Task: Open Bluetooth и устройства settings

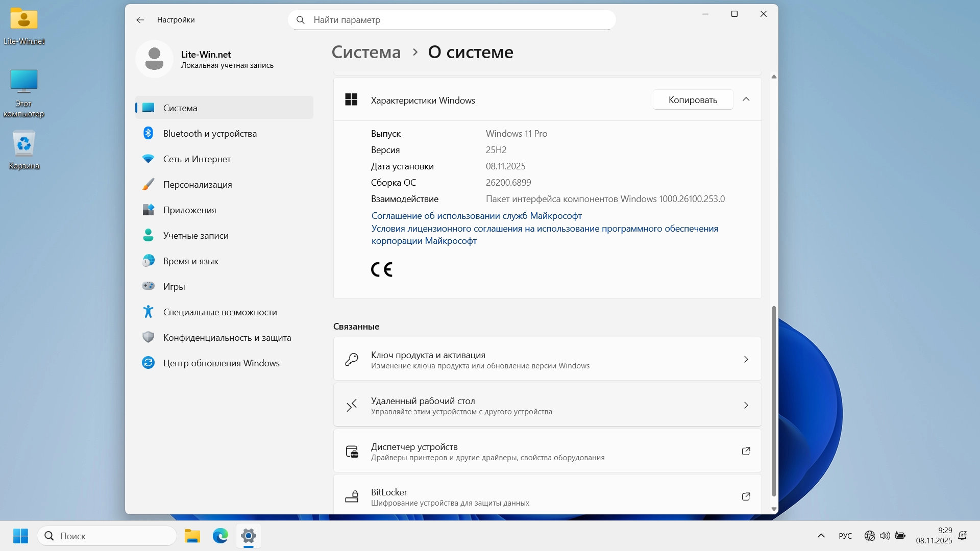Action: [x=210, y=134]
